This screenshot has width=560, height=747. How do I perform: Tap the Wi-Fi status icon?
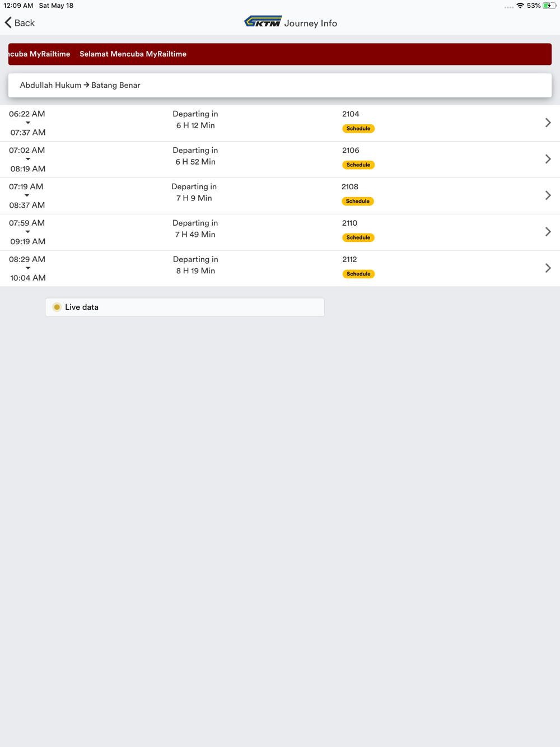pos(520,6)
